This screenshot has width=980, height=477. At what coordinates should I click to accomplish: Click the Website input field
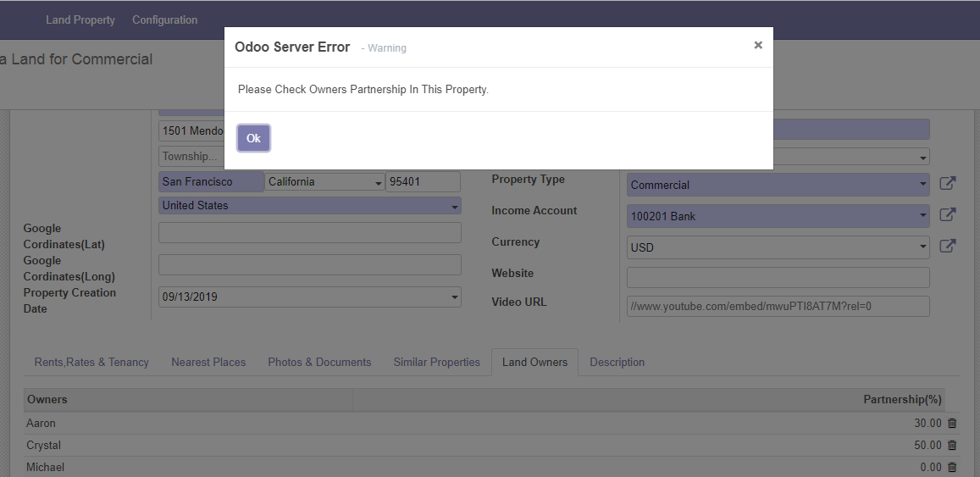pyautogui.click(x=778, y=278)
